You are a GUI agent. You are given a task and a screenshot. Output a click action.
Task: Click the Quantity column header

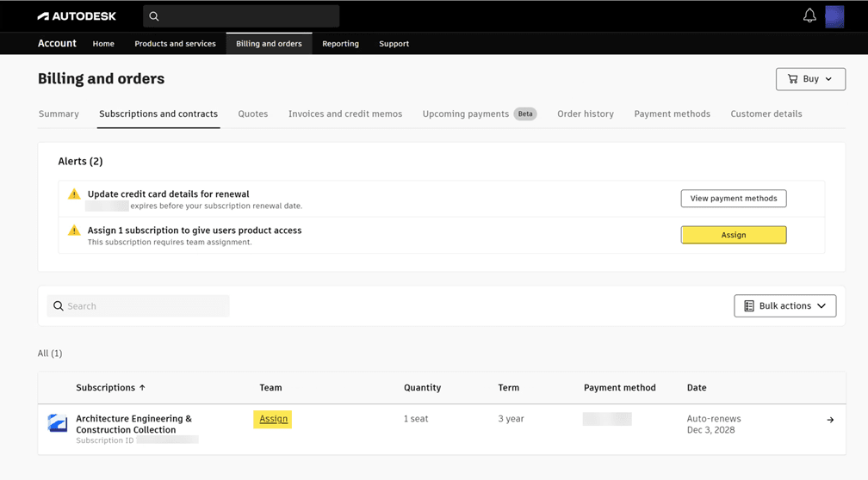(422, 388)
